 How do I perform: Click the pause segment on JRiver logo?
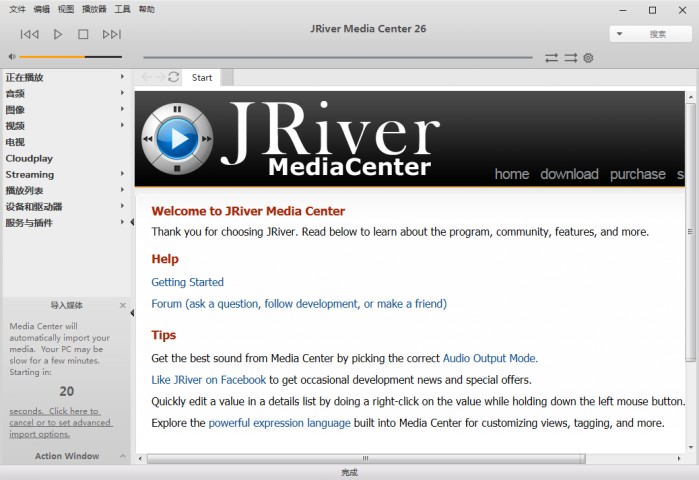177,109
